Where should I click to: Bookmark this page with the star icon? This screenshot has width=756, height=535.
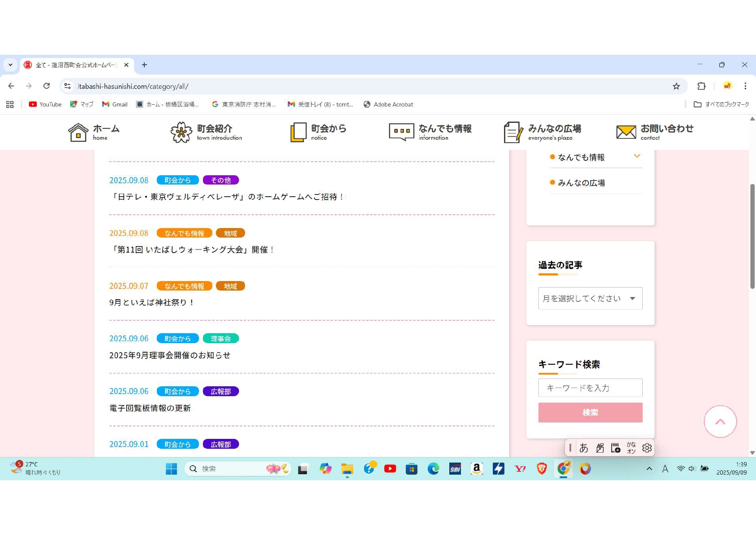coord(676,86)
